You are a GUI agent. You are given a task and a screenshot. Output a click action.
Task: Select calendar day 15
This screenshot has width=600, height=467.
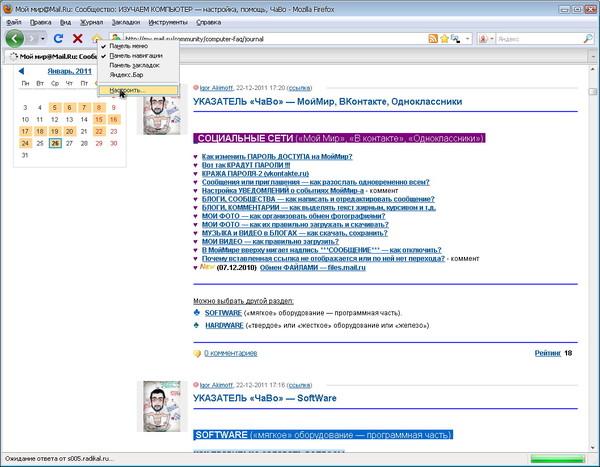99,119
